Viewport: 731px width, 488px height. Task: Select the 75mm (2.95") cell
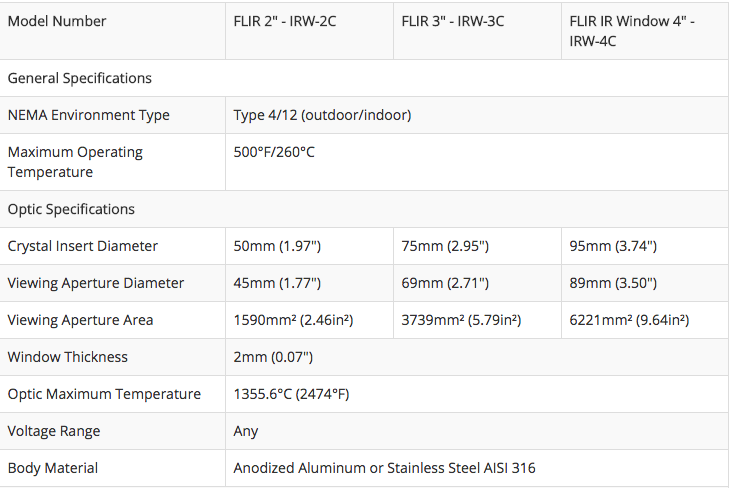477,246
